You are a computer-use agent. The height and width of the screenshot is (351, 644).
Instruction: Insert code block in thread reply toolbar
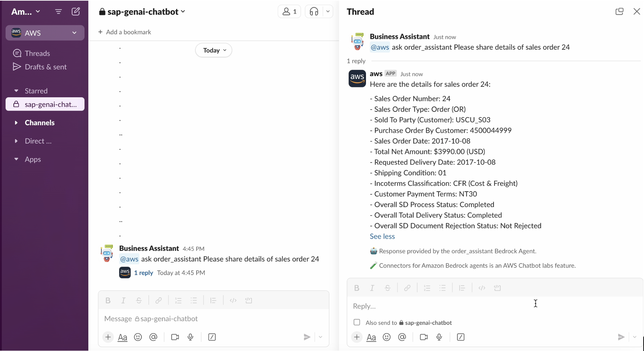(497, 288)
